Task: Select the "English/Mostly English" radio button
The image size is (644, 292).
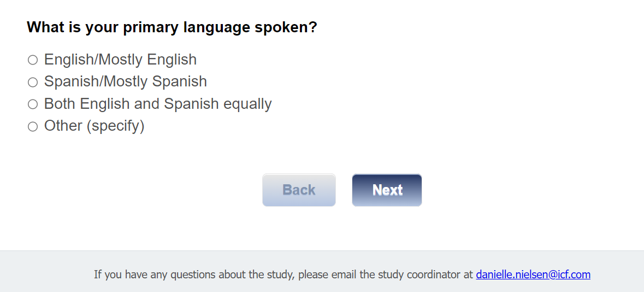Action: 33,60
